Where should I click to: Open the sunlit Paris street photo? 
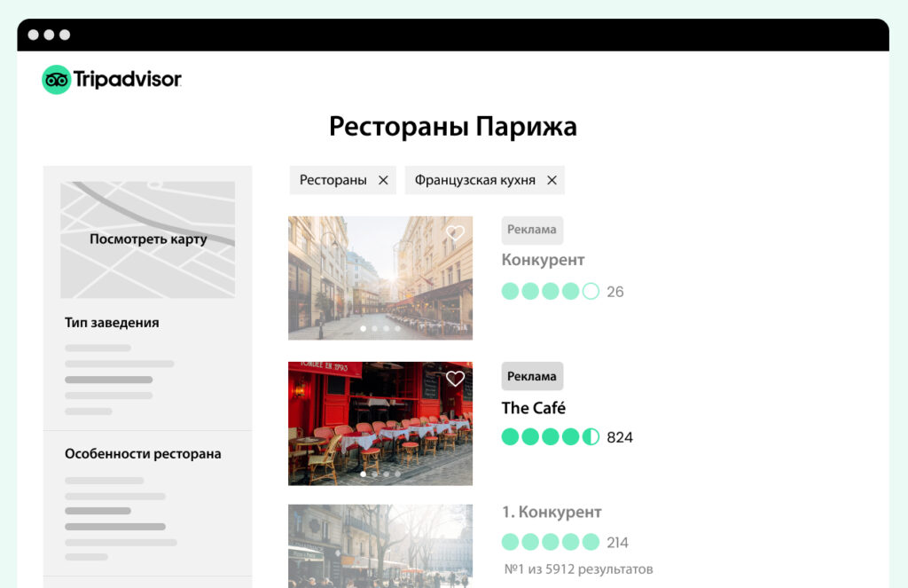(380, 278)
